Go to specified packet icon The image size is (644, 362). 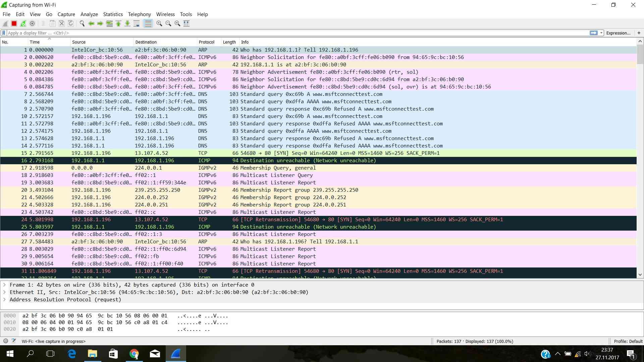point(109,23)
